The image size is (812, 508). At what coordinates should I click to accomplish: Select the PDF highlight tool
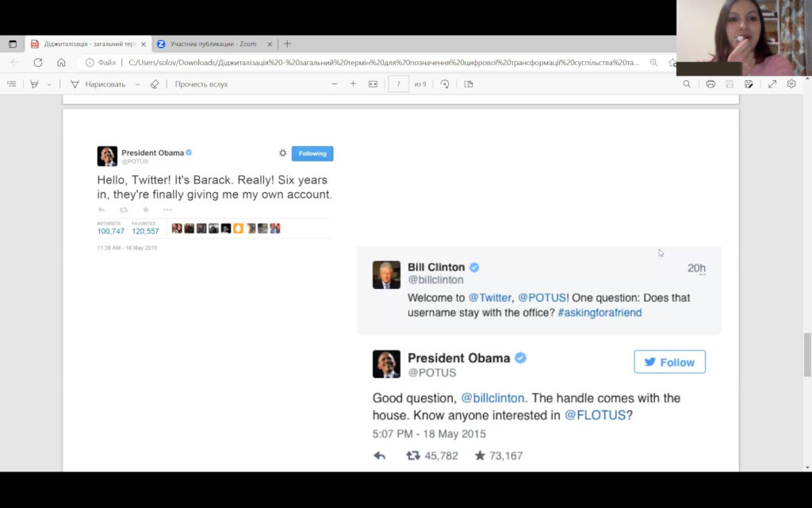coord(34,84)
